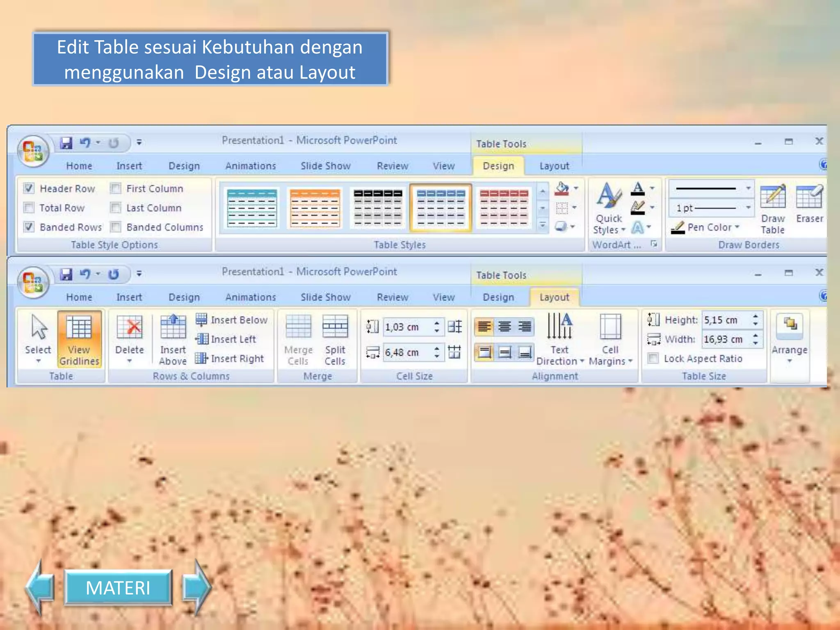Open the WordArt Styles dialog launcher
This screenshot has width=840, height=630.
[x=654, y=244]
